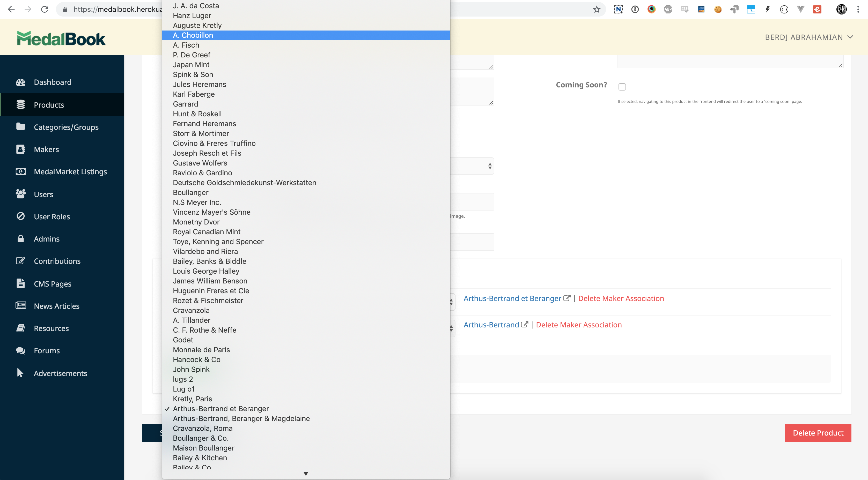Select Garrard option
The width and height of the screenshot is (868, 480).
pos(306,104)
